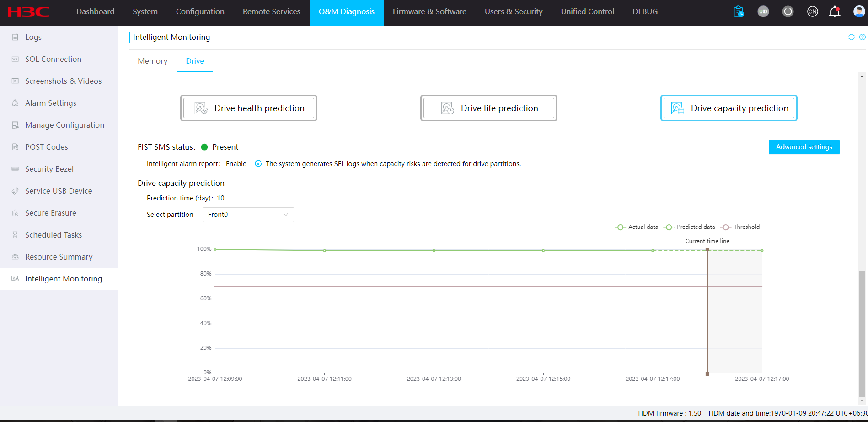Open the clipboard task icon in header
868x422 pixels.
pos(739,11)
